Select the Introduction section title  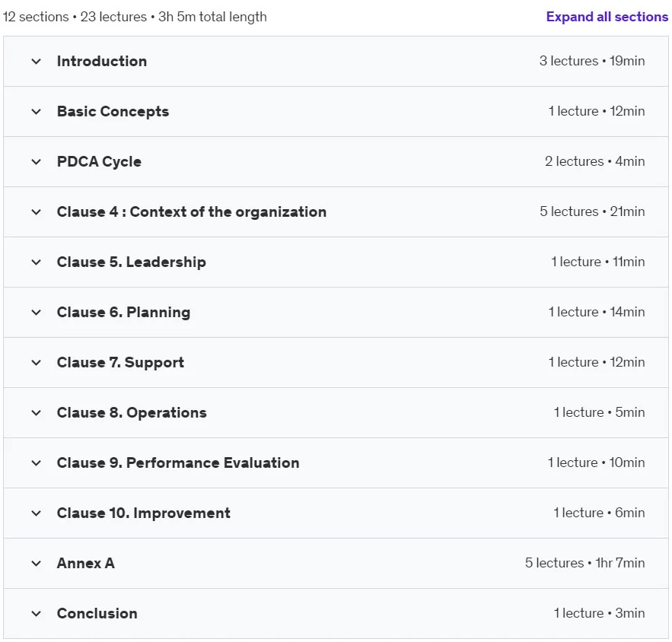[102, 62]
